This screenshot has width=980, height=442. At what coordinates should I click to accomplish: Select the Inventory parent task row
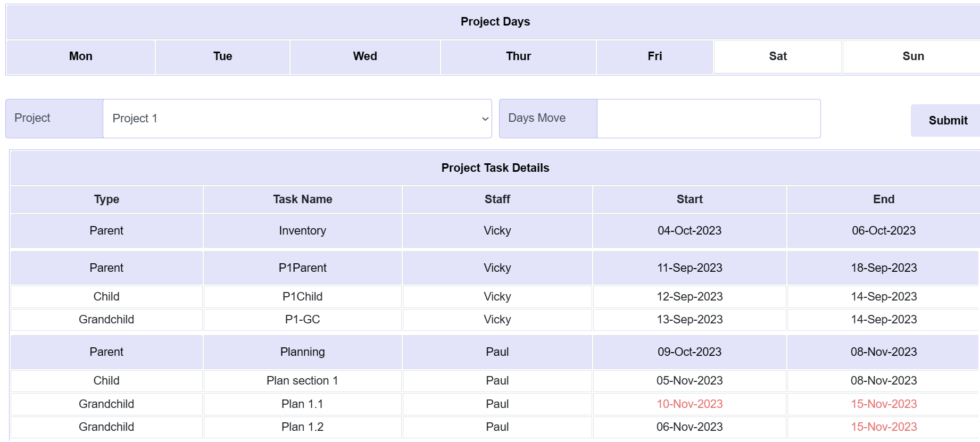pyautogui.click(x=302, y=230)
